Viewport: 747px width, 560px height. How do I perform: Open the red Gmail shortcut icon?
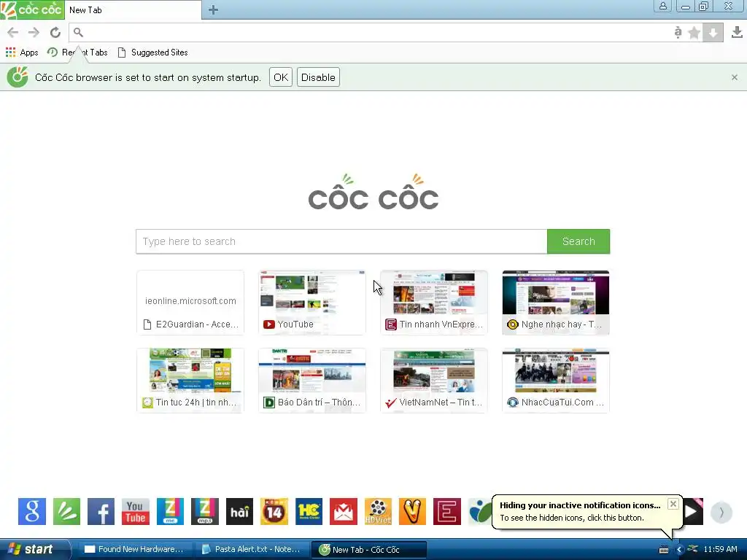344,511
